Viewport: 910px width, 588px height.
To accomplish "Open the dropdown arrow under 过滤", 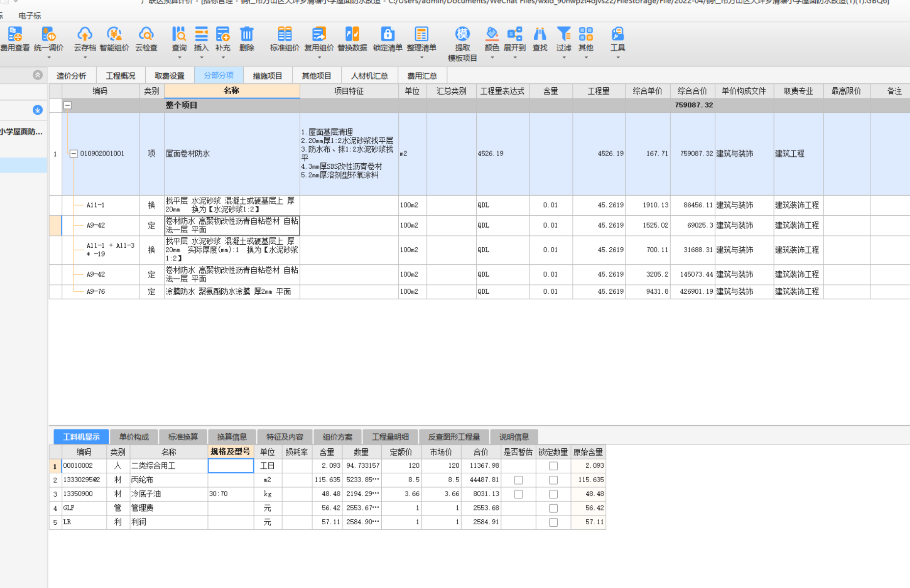I will click(564, 58).
